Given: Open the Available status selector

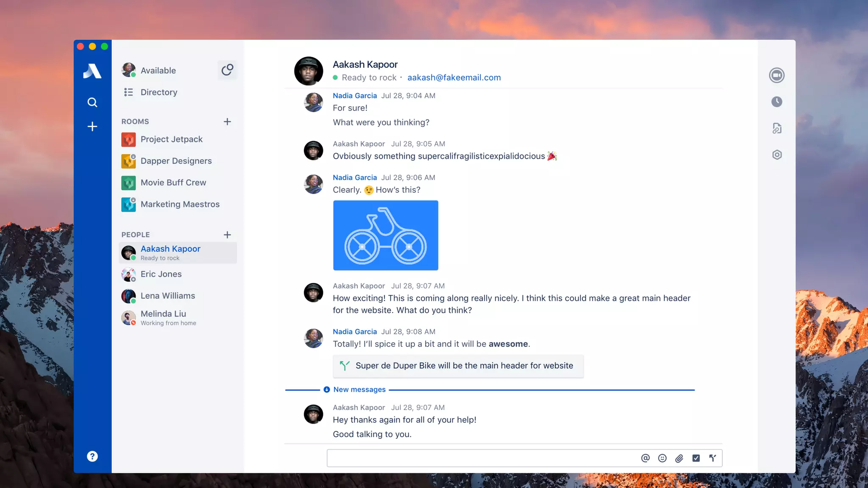Looking at the screenshot, I should point(158,70).
